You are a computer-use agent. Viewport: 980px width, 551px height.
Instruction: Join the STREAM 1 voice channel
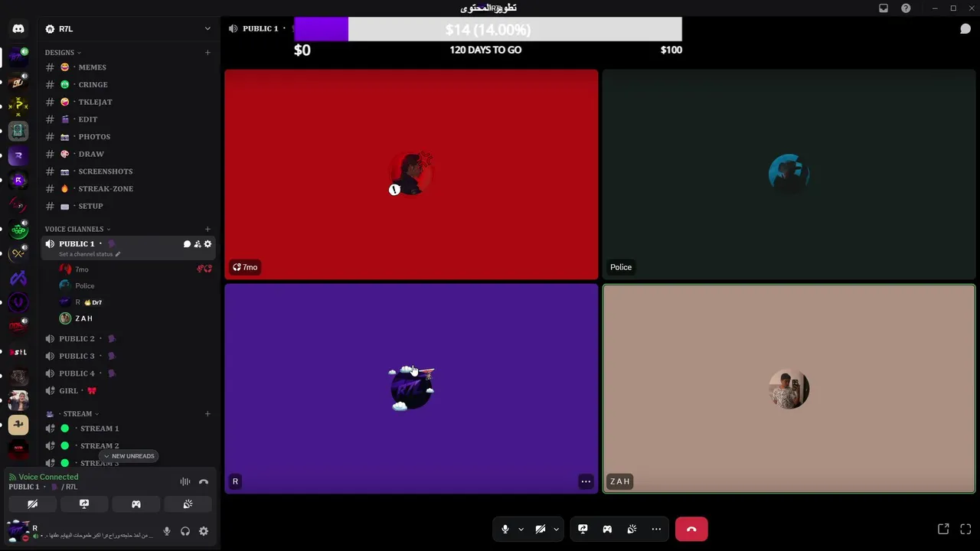pyautogui.click(x=129, y=429)
